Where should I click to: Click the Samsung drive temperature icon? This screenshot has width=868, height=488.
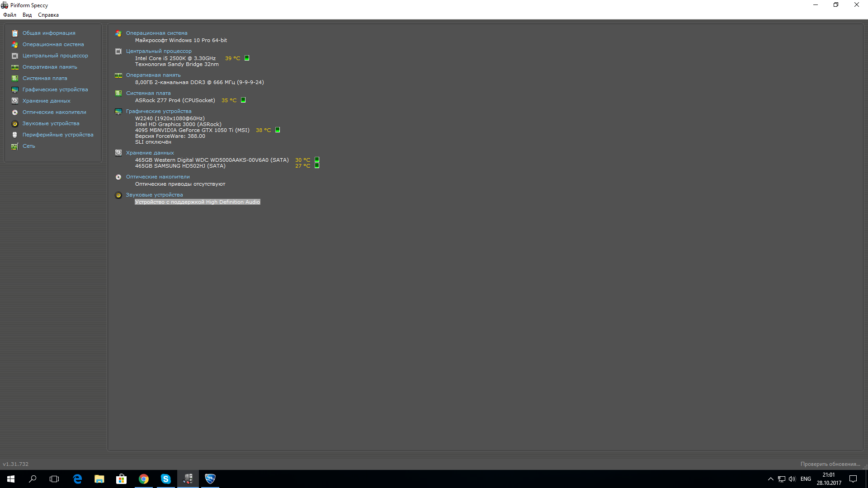[317, 165]
